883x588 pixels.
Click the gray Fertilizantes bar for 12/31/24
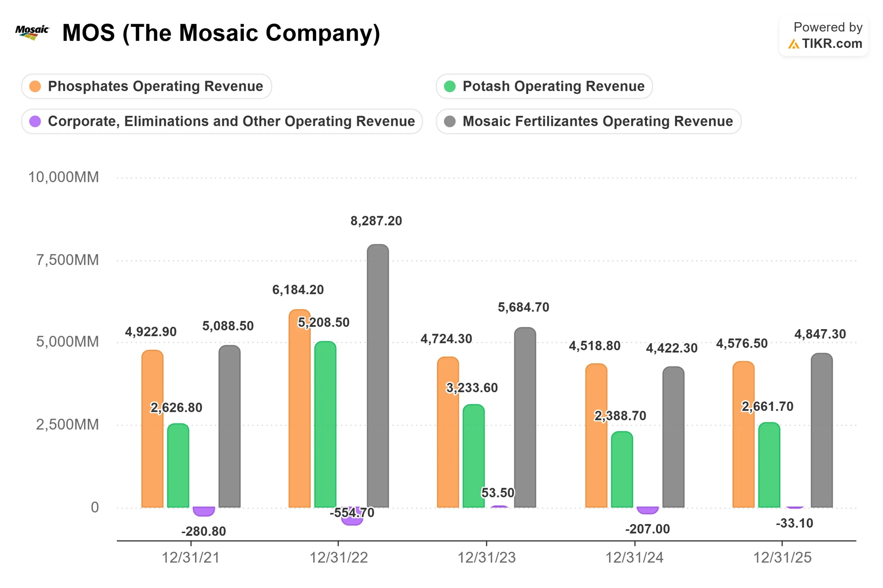click(x=673, y=437)
